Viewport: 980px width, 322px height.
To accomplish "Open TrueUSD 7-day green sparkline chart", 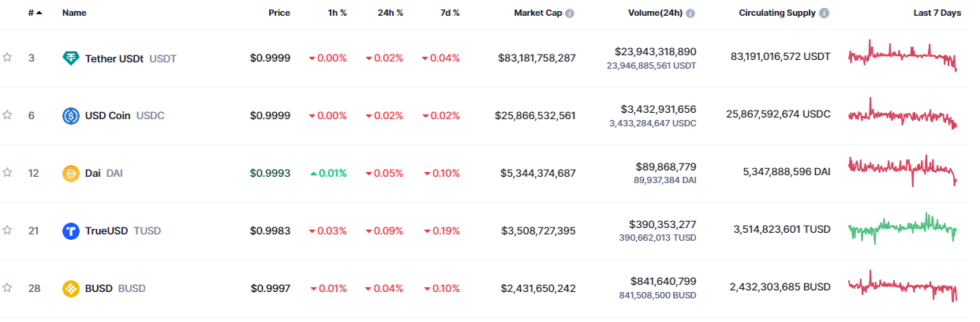I will tap(903, 229).
